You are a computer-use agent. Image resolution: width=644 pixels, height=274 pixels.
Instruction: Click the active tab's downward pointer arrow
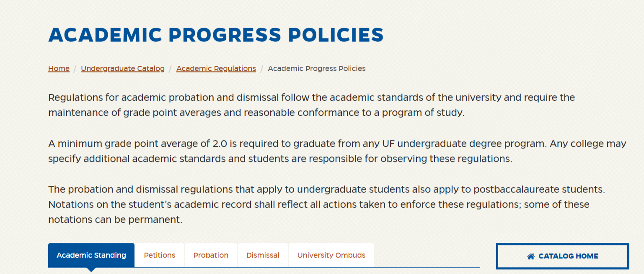tap(91, 269)
